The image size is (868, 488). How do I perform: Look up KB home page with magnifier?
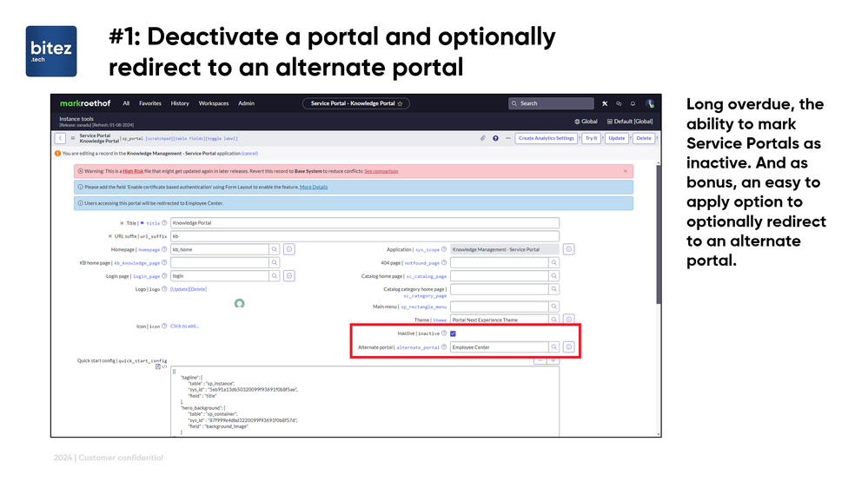click(x=275, y=263)
